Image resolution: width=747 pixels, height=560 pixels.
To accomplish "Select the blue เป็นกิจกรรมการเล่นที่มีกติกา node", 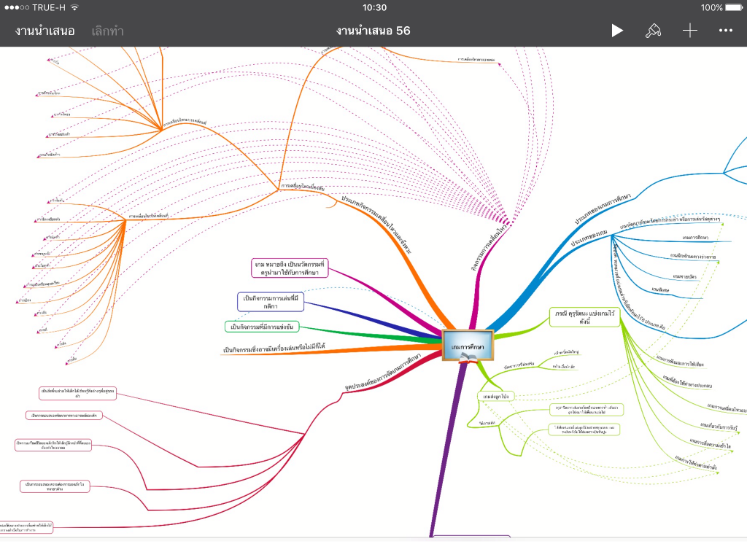I will 271,302.
